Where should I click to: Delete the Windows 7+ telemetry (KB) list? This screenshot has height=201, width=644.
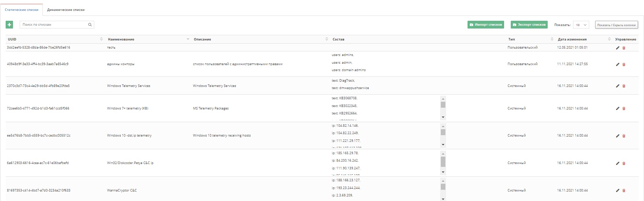click(624, 108)
